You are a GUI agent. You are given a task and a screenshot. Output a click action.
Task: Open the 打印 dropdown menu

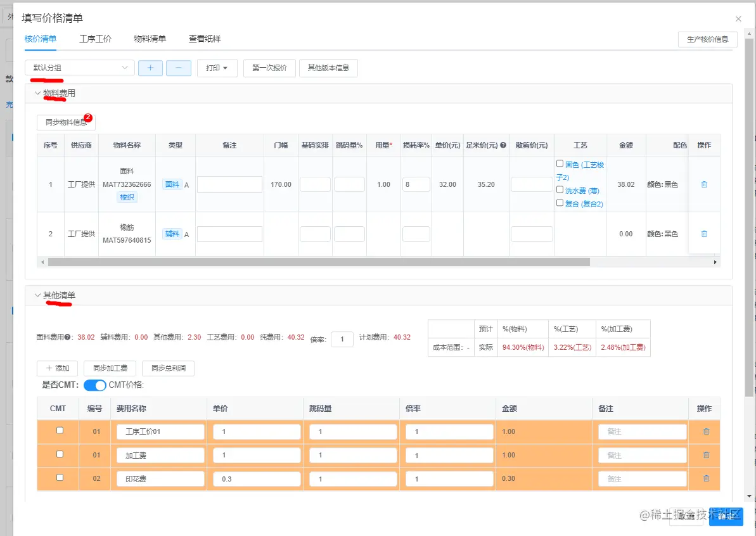tap(217, 68)
